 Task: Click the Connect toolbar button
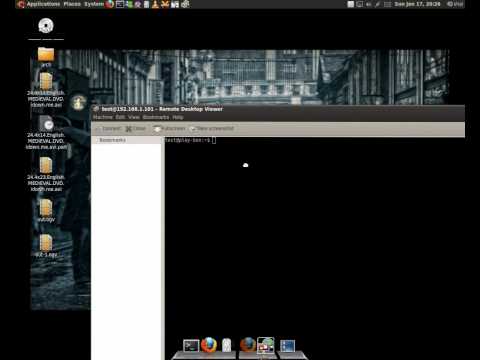click(108, 129)
